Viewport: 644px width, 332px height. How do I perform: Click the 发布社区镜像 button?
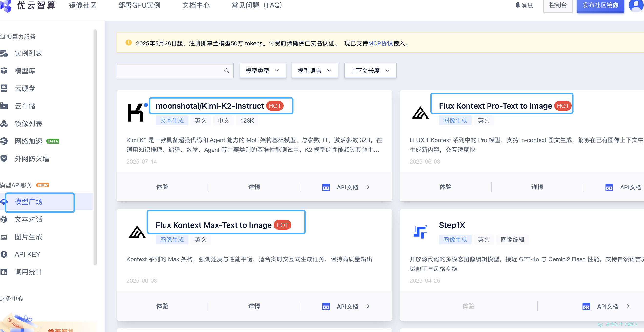600,6
